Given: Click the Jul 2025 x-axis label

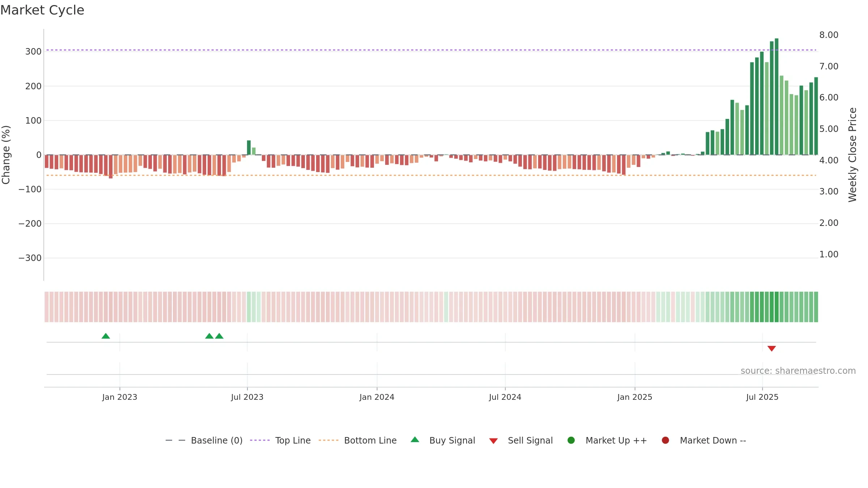Looking at the screenshot, I should click(762, 397).
